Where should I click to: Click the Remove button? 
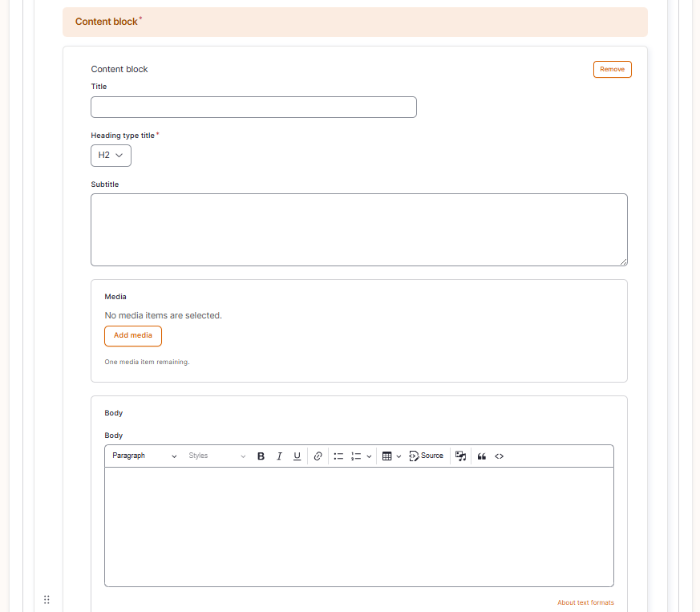[x=612, y=69]
